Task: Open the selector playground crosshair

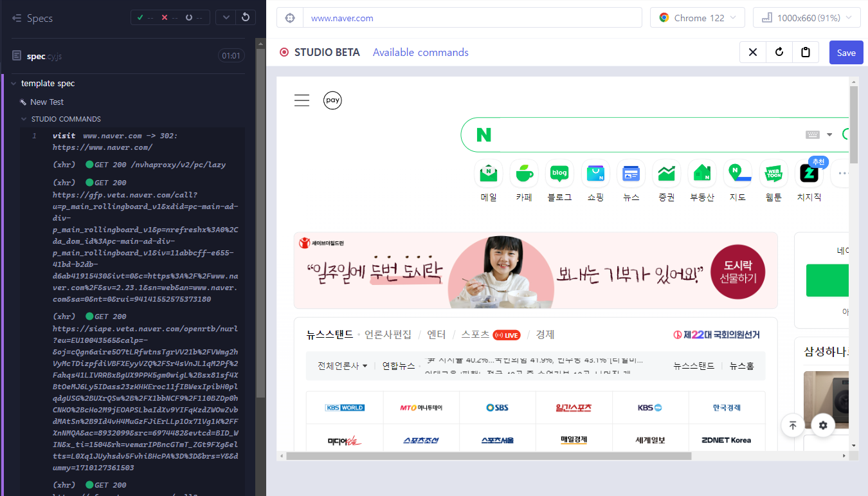Action: [x=290, y=18]
